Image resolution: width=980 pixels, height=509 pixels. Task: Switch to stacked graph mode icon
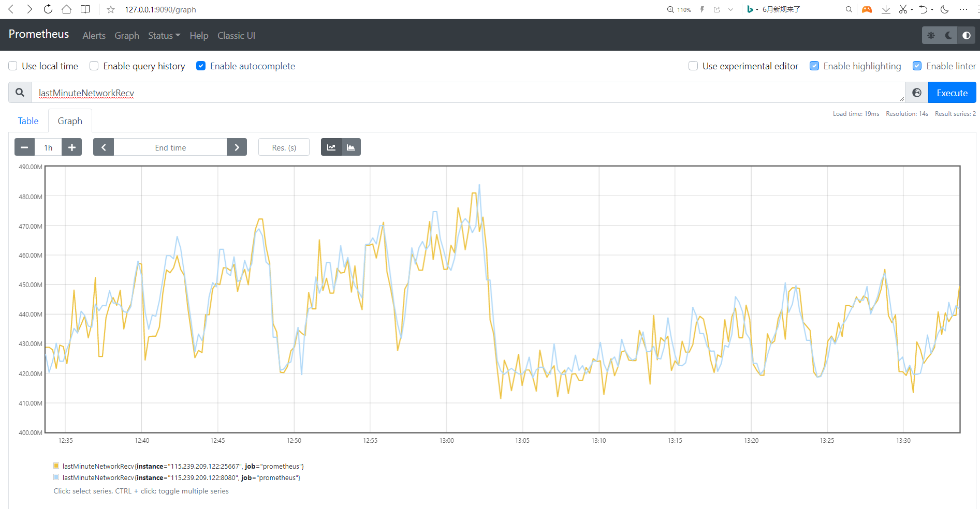pyautogui.click(x=351, y=147)
